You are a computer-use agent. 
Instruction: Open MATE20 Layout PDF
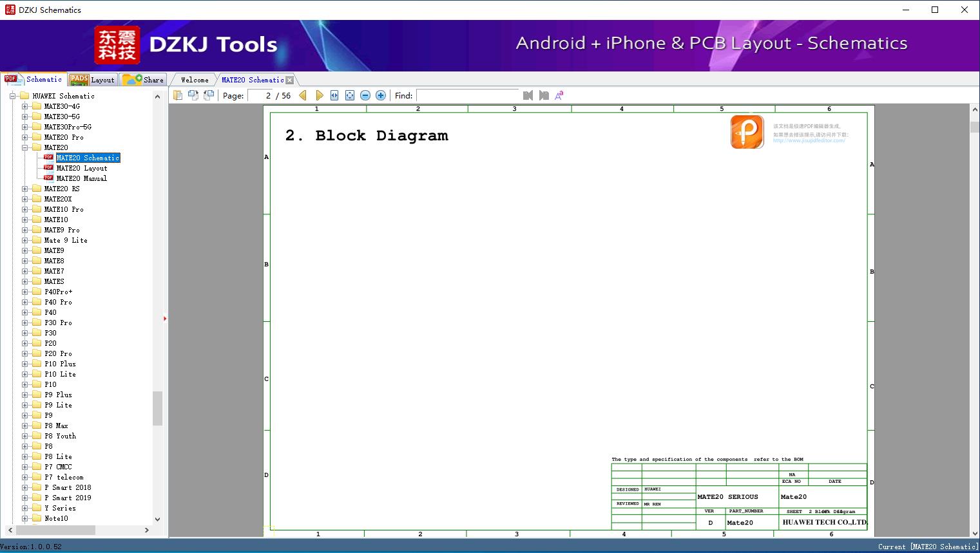point(82,168)
